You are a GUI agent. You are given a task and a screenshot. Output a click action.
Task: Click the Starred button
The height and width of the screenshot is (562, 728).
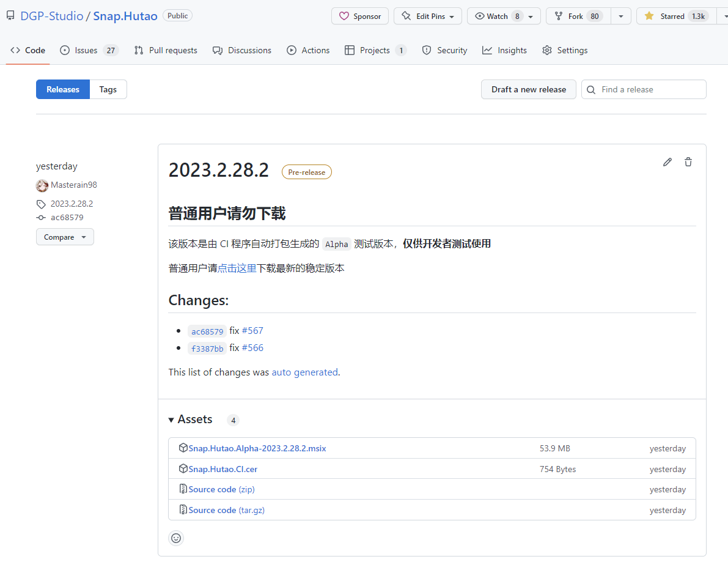click(x=675, y=17)
